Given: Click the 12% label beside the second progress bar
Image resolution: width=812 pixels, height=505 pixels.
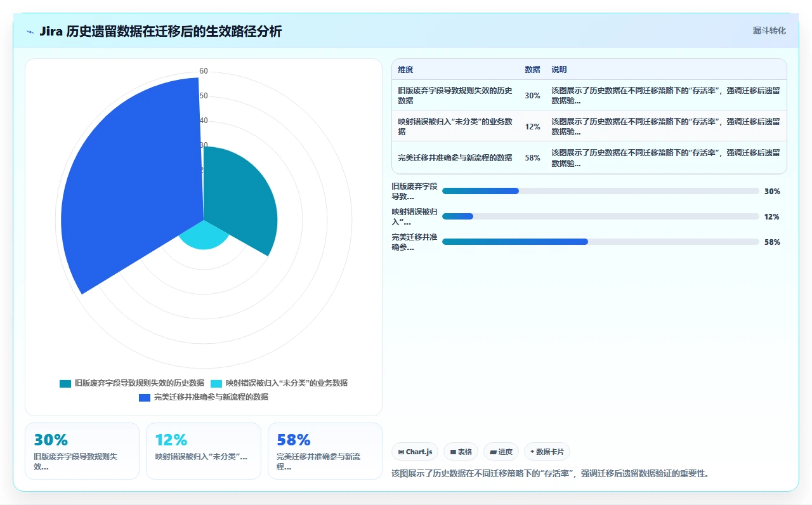Looking at the screenshot, I should (x=772, y=216).
